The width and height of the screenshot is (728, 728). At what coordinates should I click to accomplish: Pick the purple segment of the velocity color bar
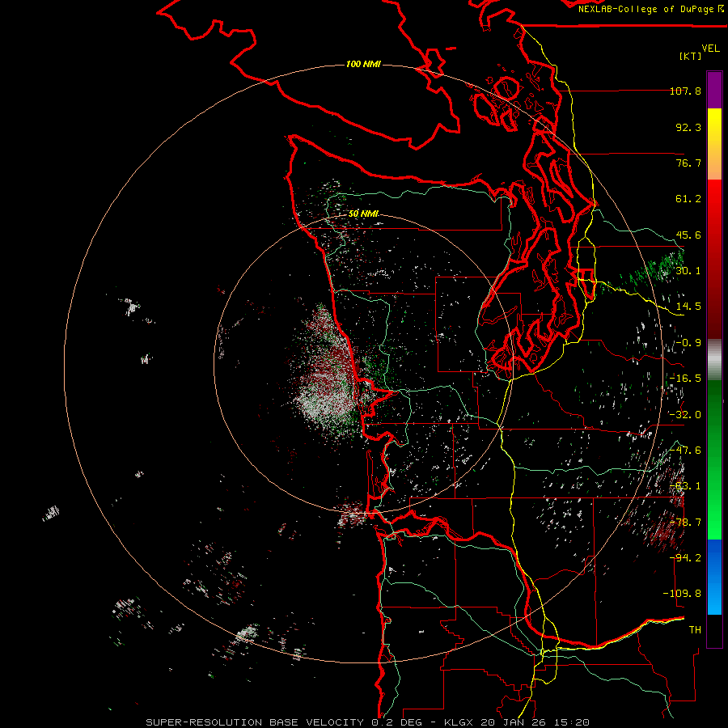click(714, 90)
